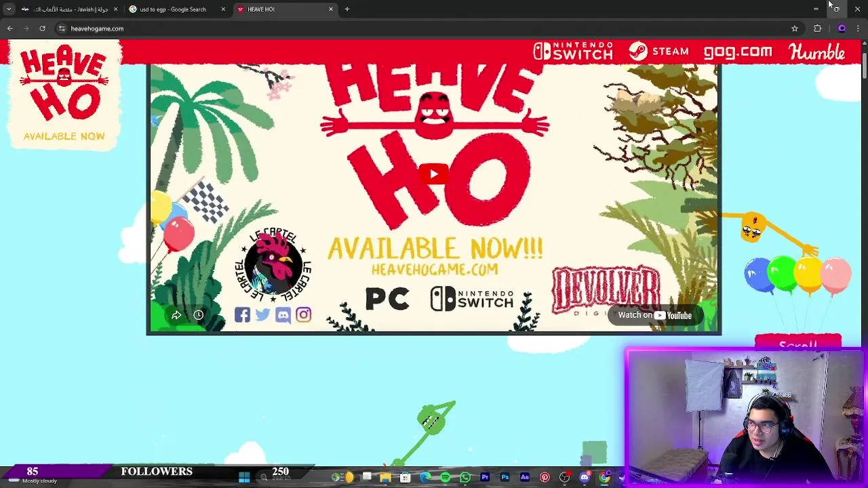Open Discord from taskbar
The width and height of the screenshot is (868, 488).
(585, 478)
